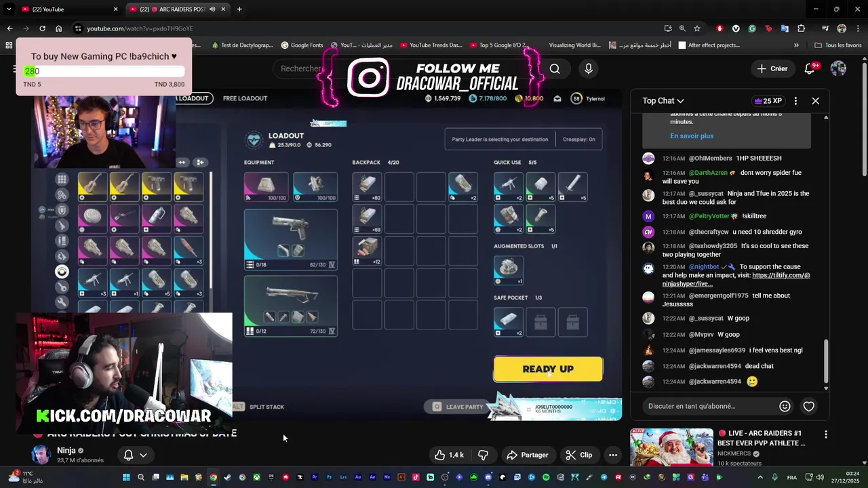Open the subscription bell dropdown next to Ninja
This screenshot has height=488, width=868.
135,455
